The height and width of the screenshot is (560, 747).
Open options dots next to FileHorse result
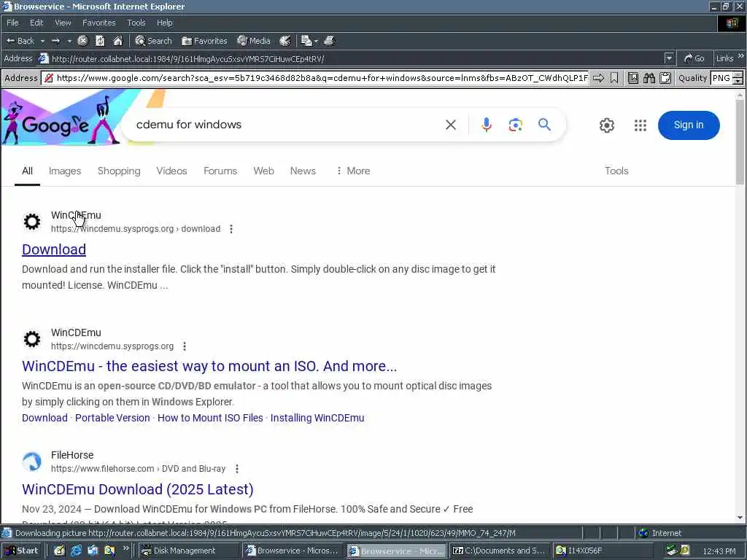237,469
